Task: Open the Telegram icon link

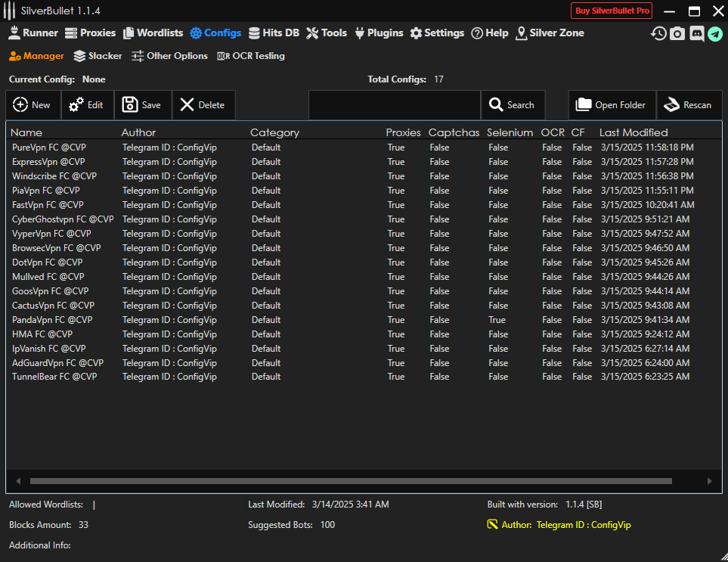Action: point(715,34)
